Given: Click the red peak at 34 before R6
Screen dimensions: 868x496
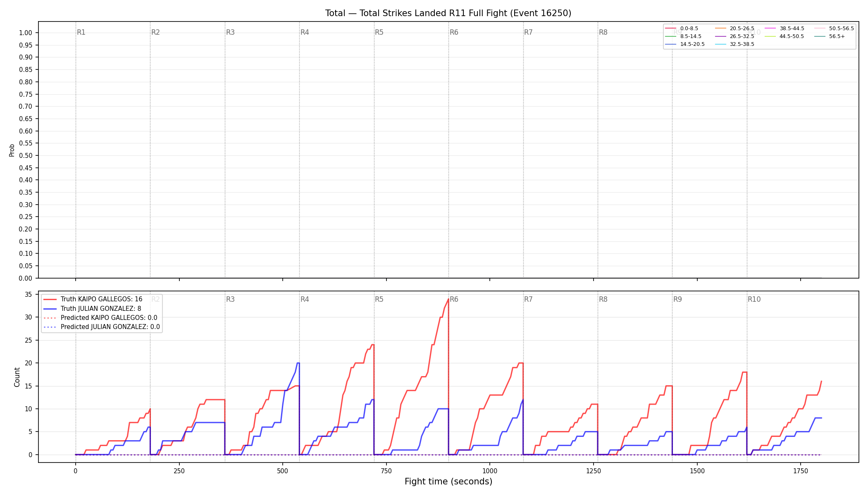Looking at the screenshot, I should coord(448,299).
